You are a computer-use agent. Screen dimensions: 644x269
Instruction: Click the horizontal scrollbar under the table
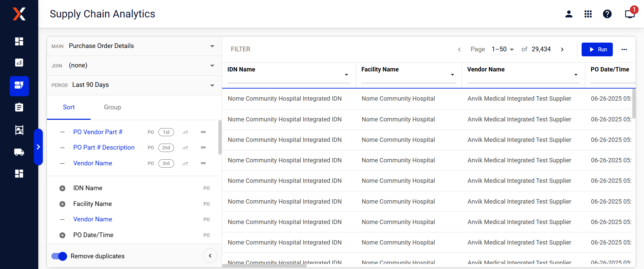click(264, 266)
